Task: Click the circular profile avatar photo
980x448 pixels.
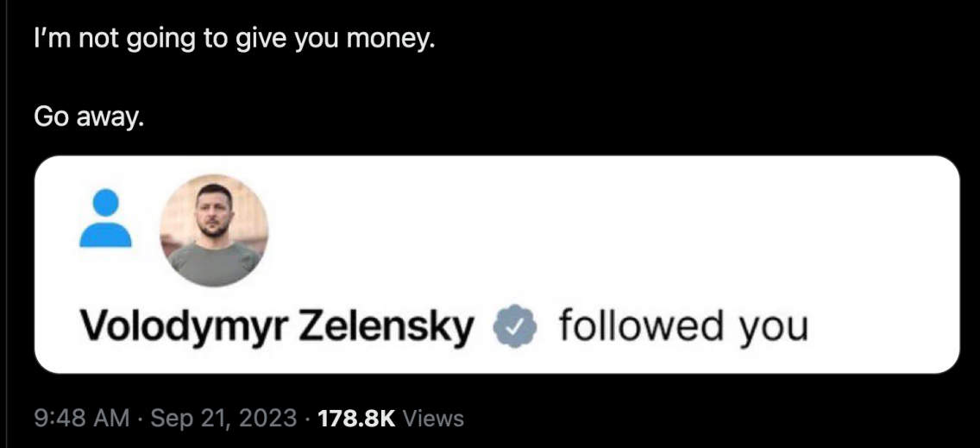Action: coord(214,231)
